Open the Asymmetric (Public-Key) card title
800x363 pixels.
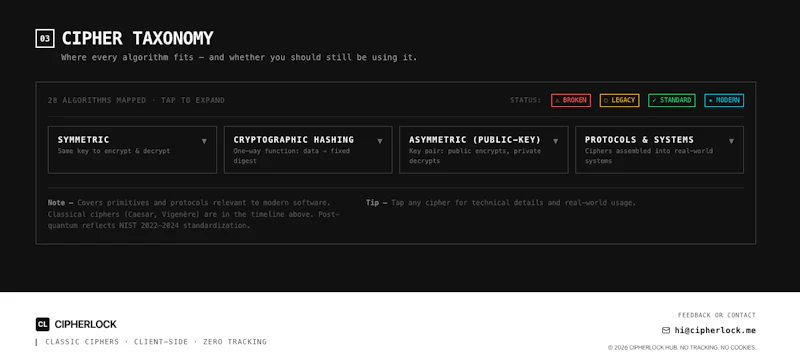[x=474, y=139]
